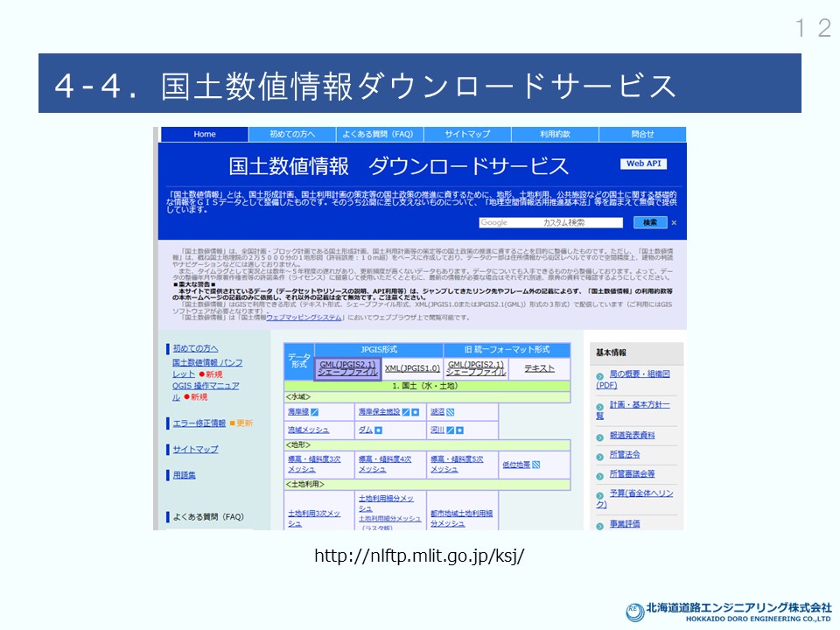This screenshot has height=630, width=840.
Task: Open the よくある質問 (FAQ) navigation tab
Action: click(380, 134)
